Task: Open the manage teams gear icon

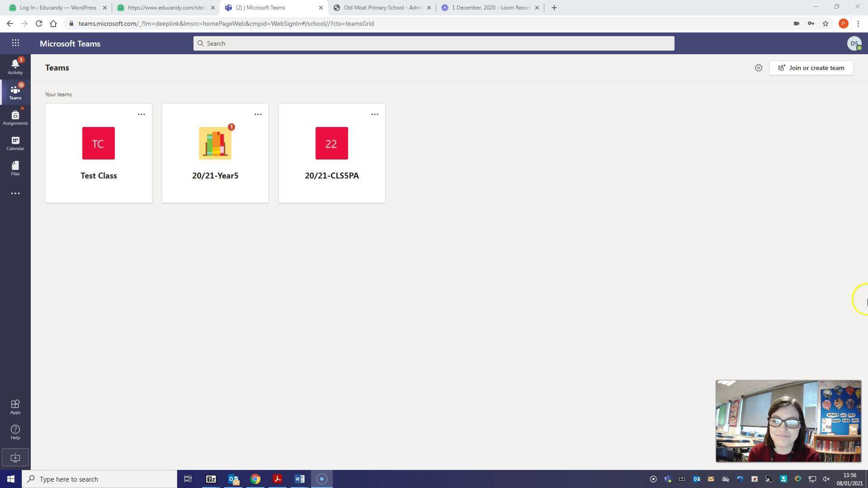Action: 758,68
